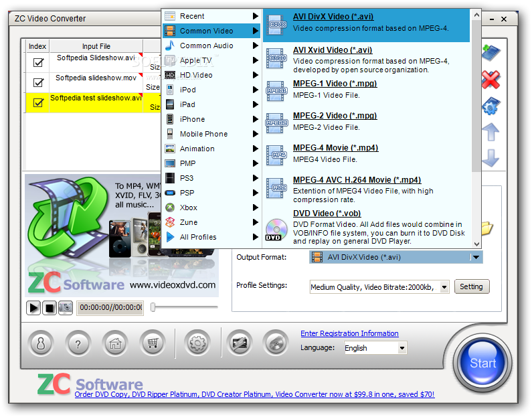Expand the Output Format dropdown arrow
This screenshot has width=532, height=417.
click(x=476, y=257)
